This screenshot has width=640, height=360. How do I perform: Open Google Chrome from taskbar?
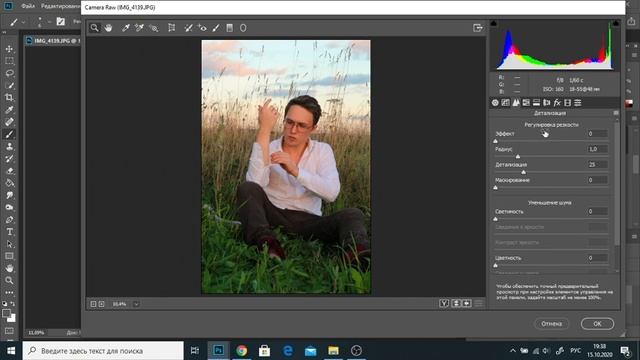click(x=242, y=351)
